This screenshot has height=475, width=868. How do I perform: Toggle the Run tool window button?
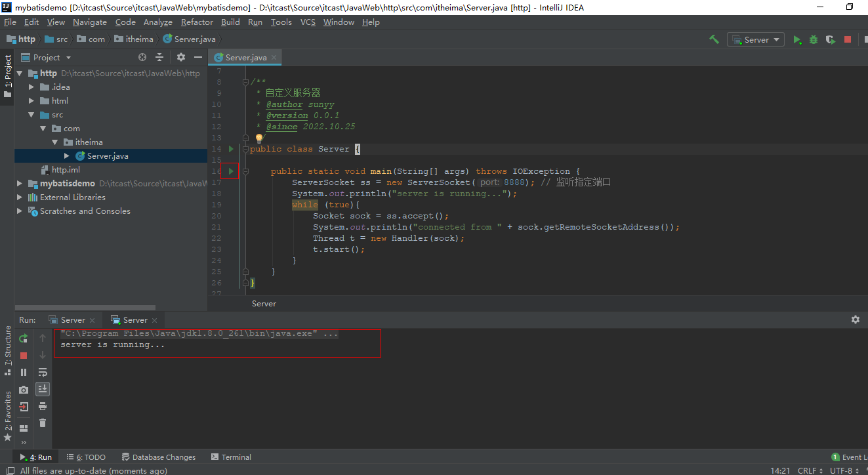pyautogui.click(x=35, y=457)
